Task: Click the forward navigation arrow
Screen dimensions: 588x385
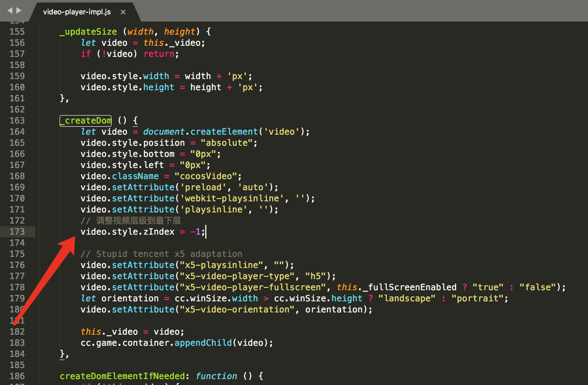Action: coord(19,10)
